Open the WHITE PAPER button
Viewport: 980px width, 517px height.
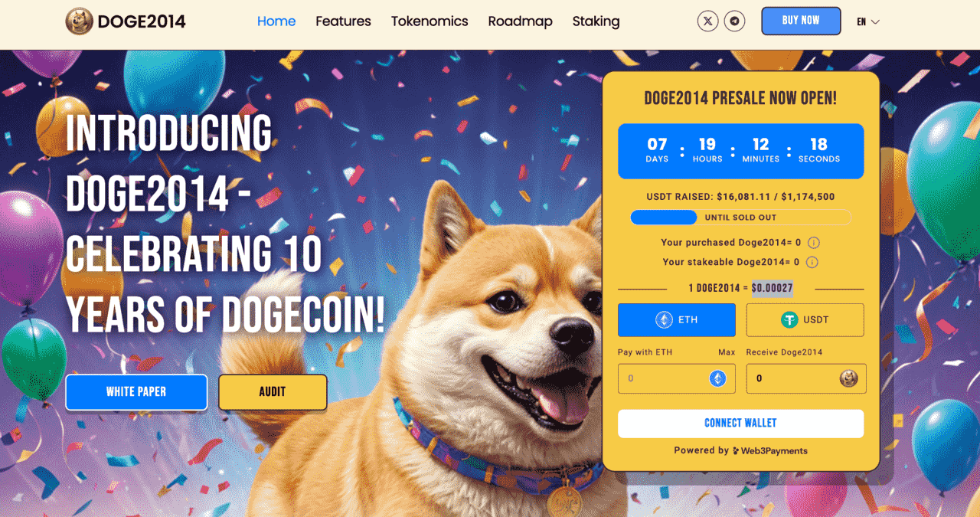(136, 392)
